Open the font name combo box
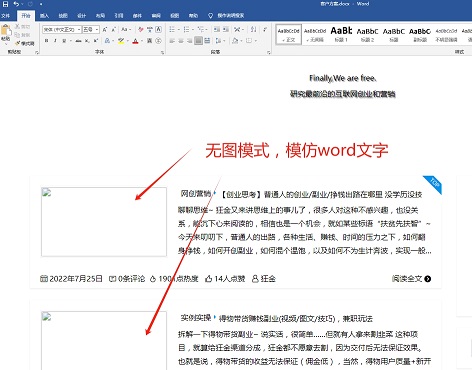 [62, 29]
